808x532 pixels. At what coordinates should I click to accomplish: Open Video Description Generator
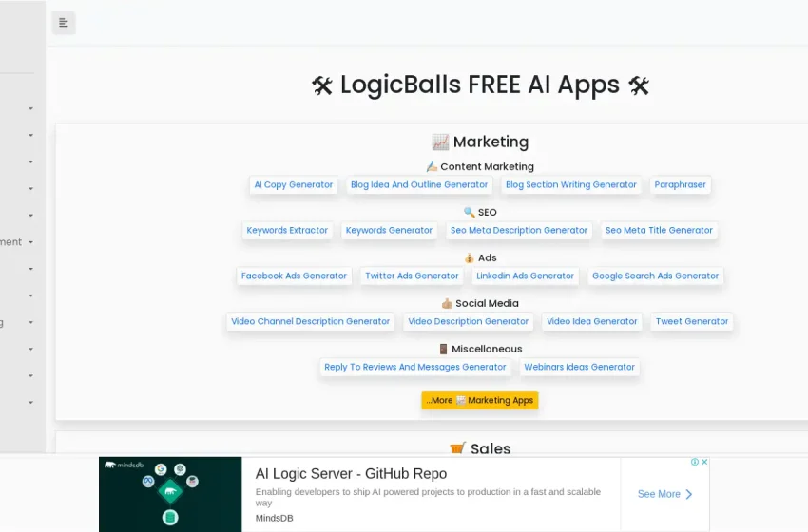pos(469,321)
